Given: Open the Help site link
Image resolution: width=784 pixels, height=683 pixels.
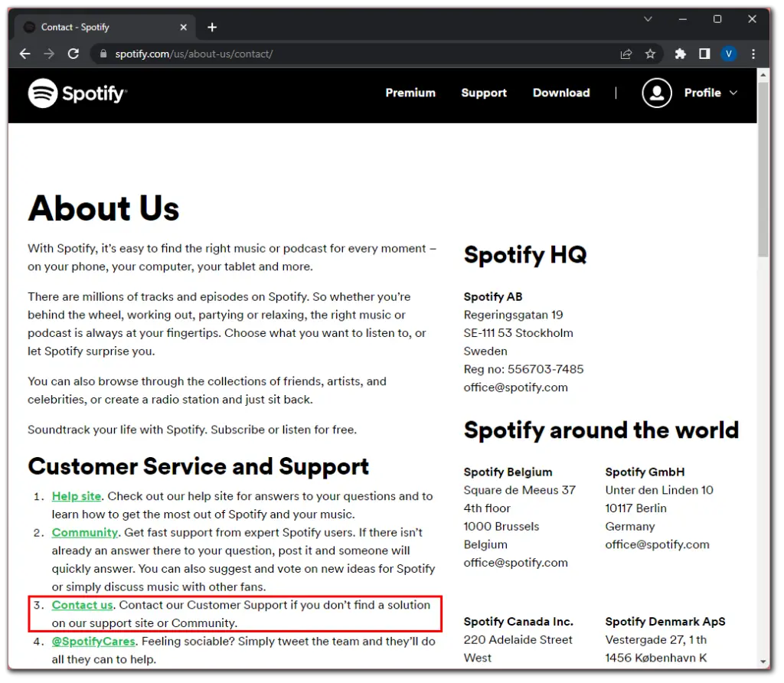Looking at the screenshot, I should click(76, 495).
